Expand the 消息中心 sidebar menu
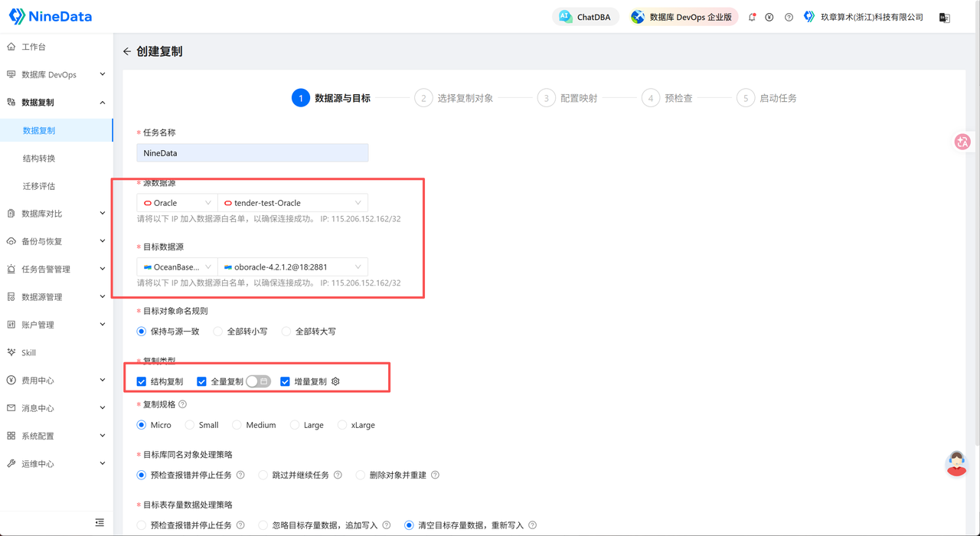 click(x=57, y=408)
